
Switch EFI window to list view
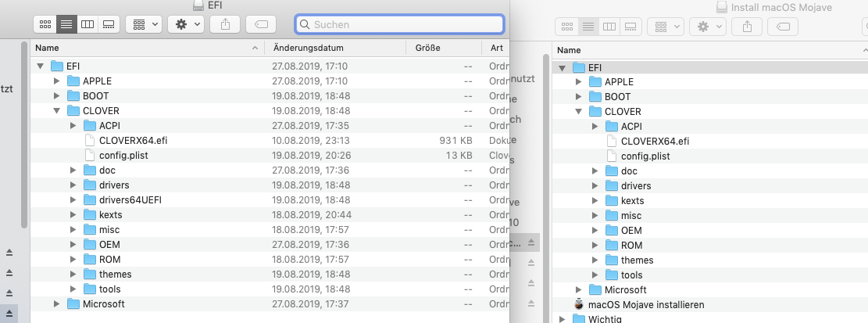[66, 24]
